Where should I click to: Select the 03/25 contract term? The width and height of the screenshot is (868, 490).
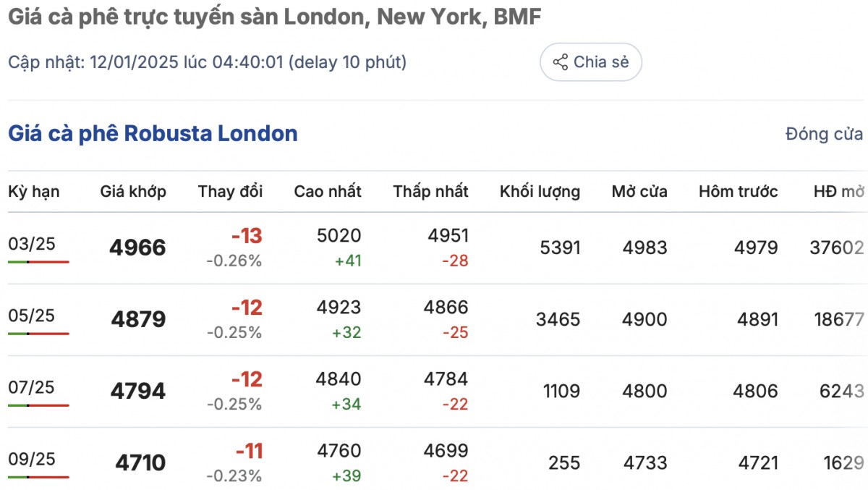(31, 244)
